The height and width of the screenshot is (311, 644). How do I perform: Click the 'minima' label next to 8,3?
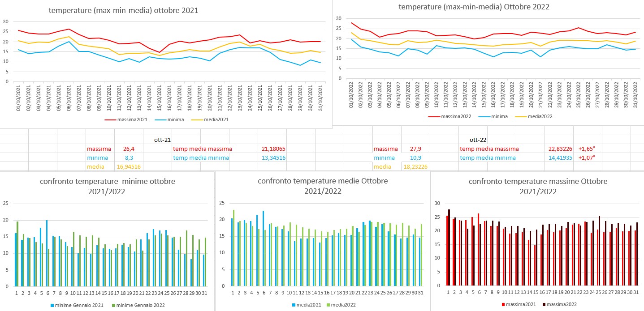[x=97, y=158]
